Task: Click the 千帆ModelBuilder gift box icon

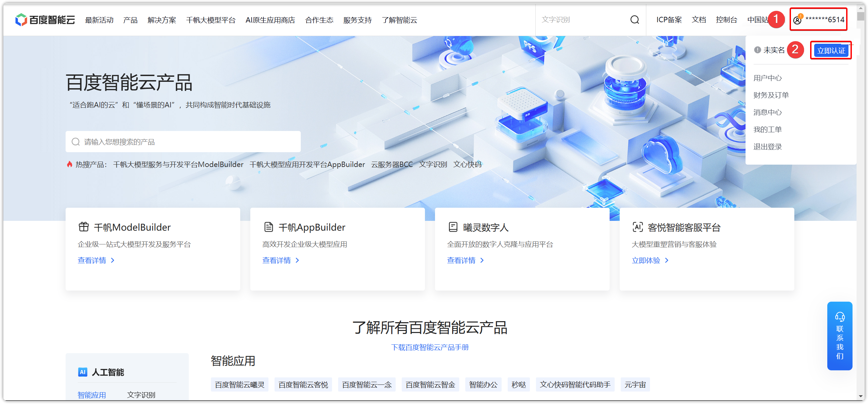Action: pos(83,227)
